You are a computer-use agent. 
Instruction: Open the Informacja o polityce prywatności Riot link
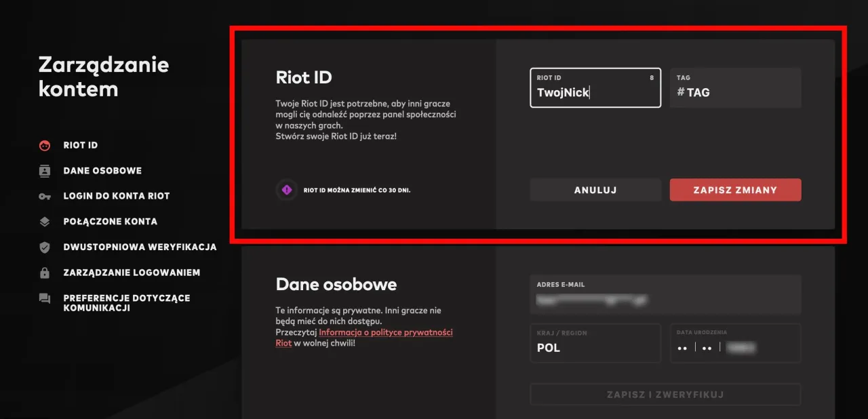point(387,332)
